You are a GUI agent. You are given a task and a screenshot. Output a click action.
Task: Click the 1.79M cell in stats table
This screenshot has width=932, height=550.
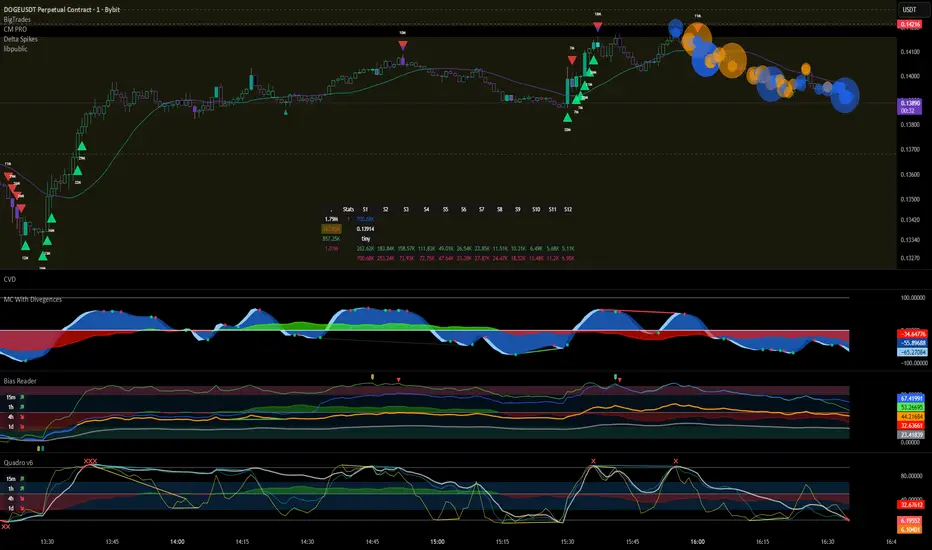(x=331, y=219)
